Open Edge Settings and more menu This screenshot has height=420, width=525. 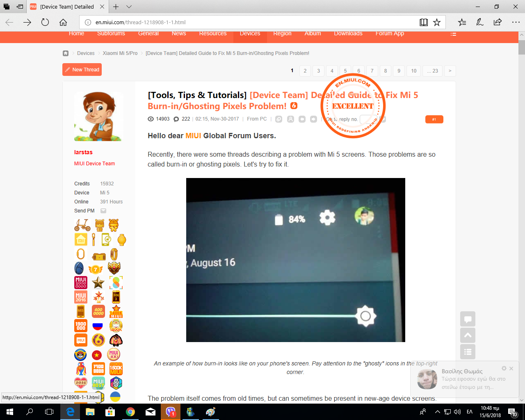point(516,22)
